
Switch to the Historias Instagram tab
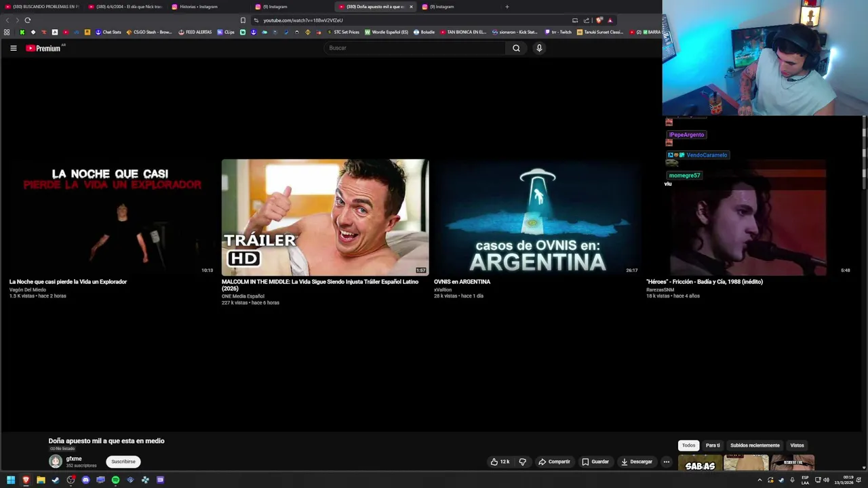[209, 7]
